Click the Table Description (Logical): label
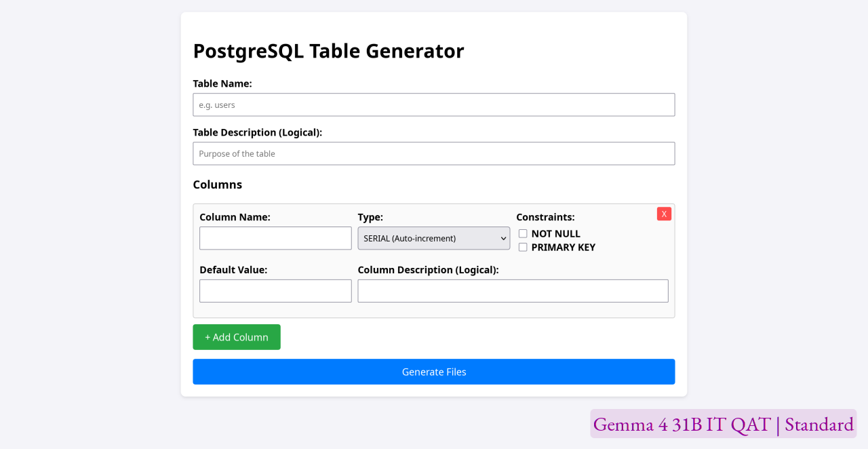This screenshot has height=449, width=868. point(258,132)
